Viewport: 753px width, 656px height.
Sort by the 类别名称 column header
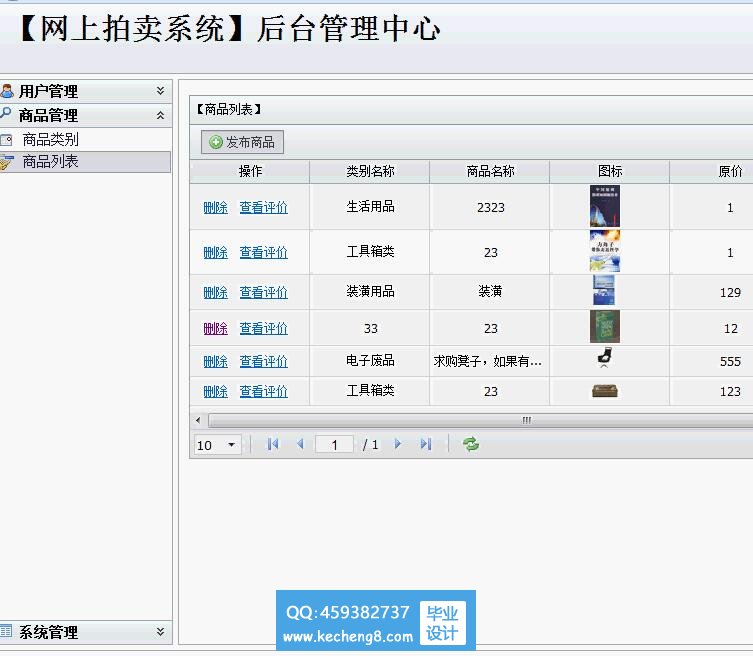[370, 171]
